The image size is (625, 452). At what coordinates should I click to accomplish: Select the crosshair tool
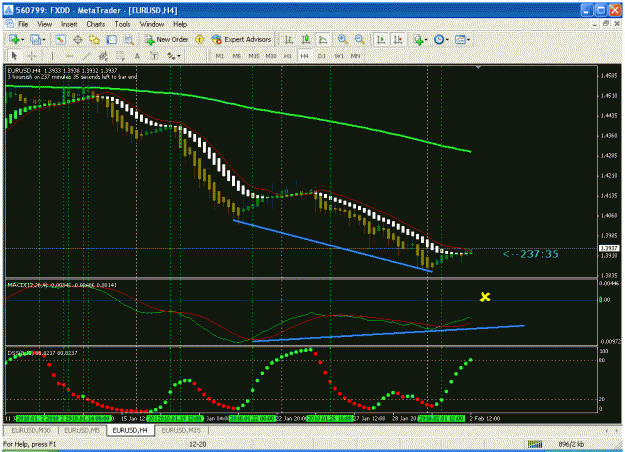32,56
